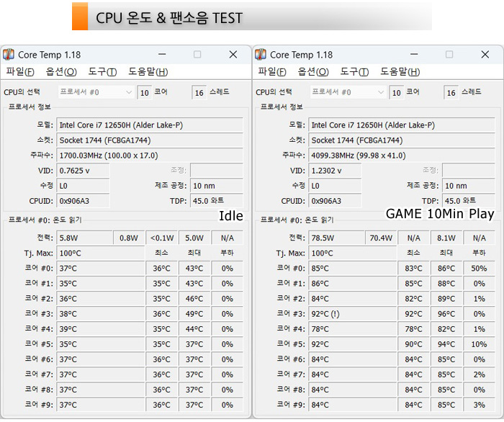Open the 옵션(O) menu in the left window
The image size is (504, 422).
click(60, 71)
